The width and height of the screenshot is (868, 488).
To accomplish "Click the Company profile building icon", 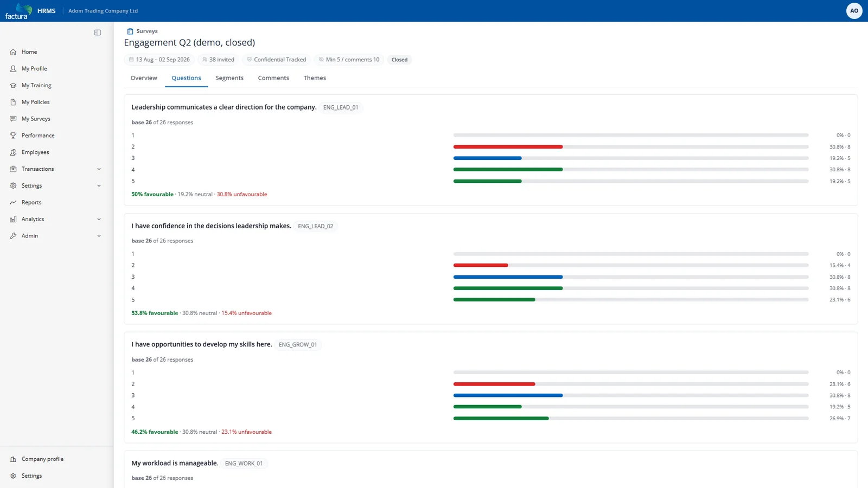I will [13, 459].
